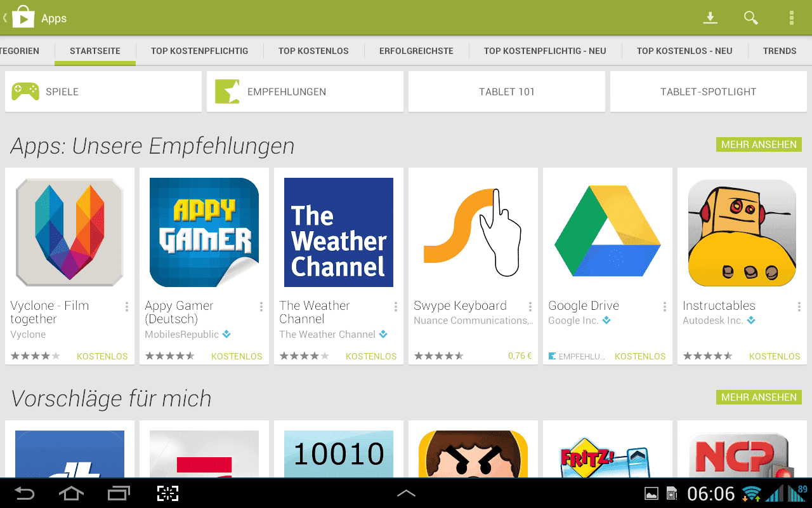Open the Empfehlungen category button
The width and height of the screenshot is (812, 508).
305,91
